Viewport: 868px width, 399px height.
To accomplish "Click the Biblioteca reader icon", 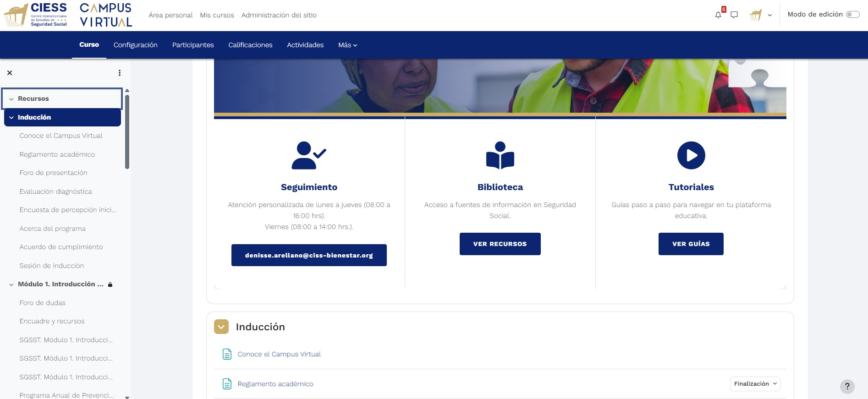I will coord(500,155).
